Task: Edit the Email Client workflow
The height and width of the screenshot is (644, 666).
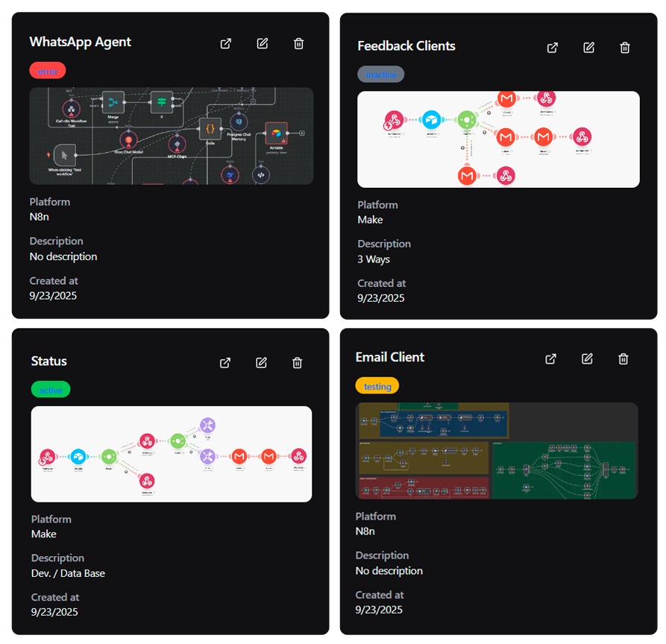Action: [588, 359]
